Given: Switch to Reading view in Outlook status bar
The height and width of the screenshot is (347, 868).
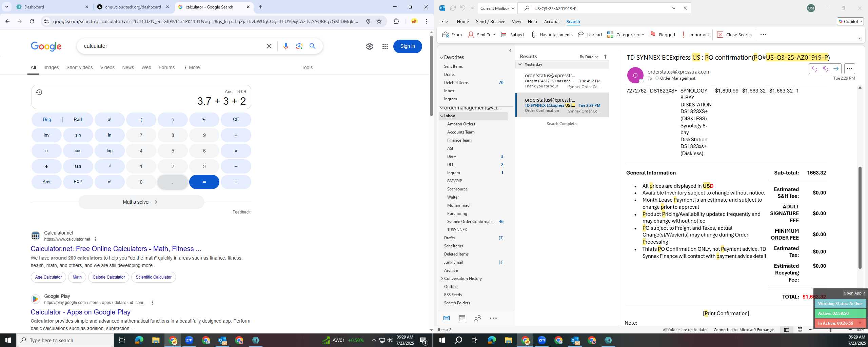Looking at the screenshot, I should [x=800, y=330].
